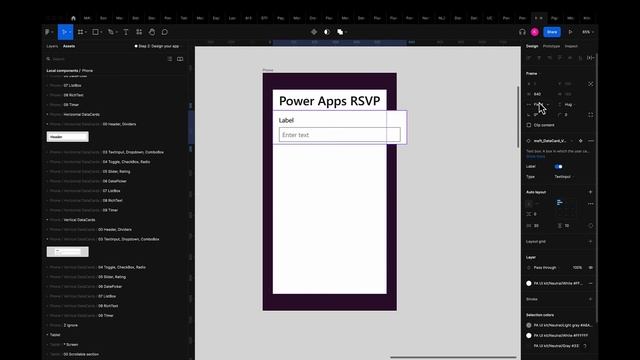Click the component actions icon in toolbar

pos(314,32)
